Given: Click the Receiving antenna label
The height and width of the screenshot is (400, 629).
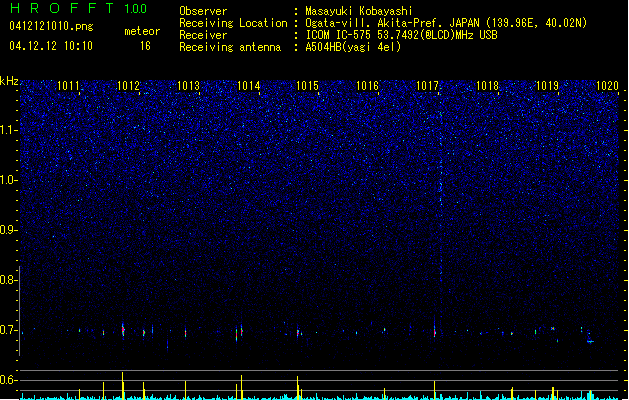Looking at the screenshot, I should (230, 47).
